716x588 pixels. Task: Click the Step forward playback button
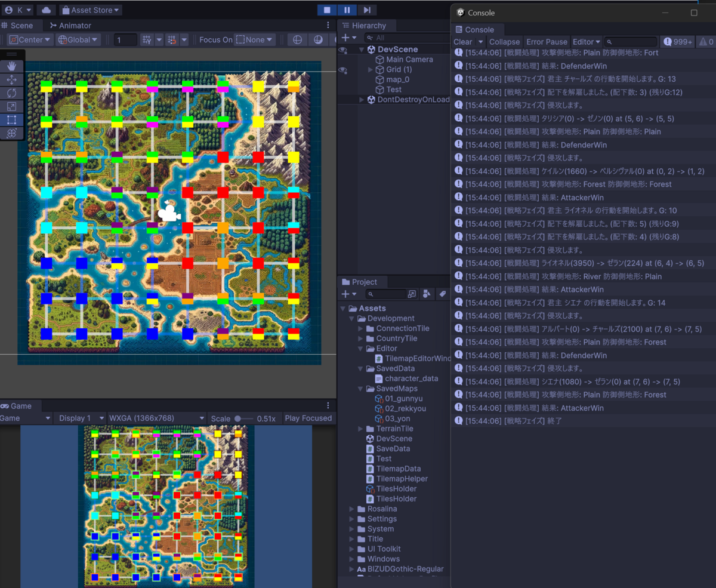[x=367, y=10]
